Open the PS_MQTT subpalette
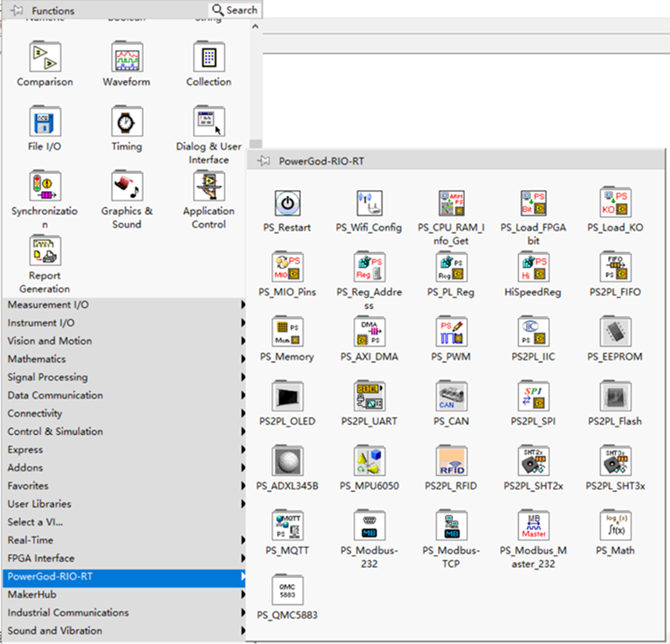670x644 pixels. tap(287, 525)
